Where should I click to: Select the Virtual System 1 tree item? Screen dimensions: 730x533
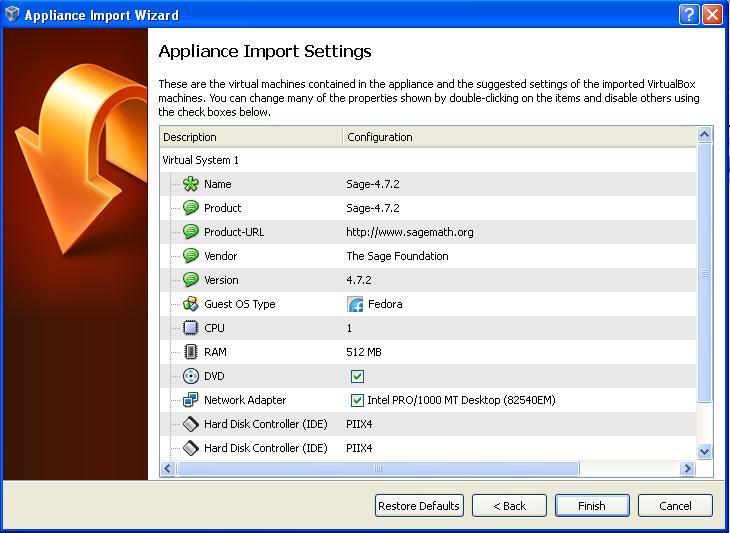[201, 160]
